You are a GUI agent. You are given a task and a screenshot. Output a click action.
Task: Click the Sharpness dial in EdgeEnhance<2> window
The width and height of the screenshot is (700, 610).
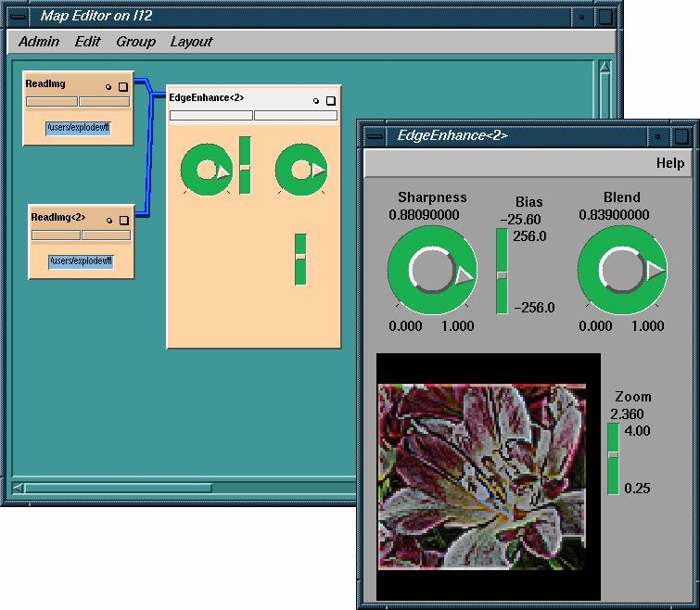431,271
